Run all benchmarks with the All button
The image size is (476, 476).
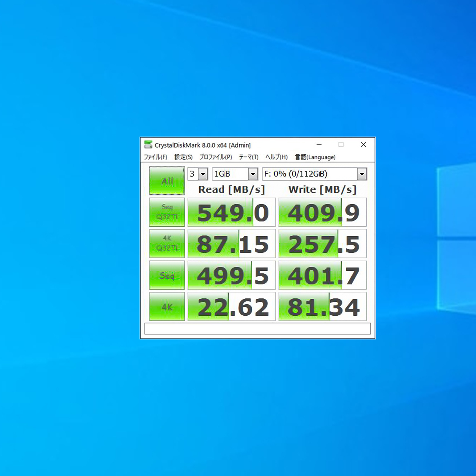pos(167,181)
